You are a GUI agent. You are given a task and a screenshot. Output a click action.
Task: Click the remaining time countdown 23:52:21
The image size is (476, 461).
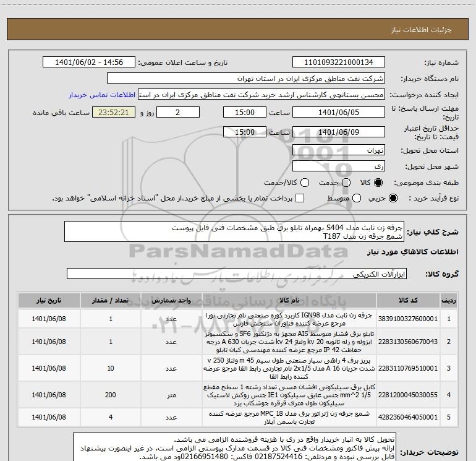pos(114,112)
